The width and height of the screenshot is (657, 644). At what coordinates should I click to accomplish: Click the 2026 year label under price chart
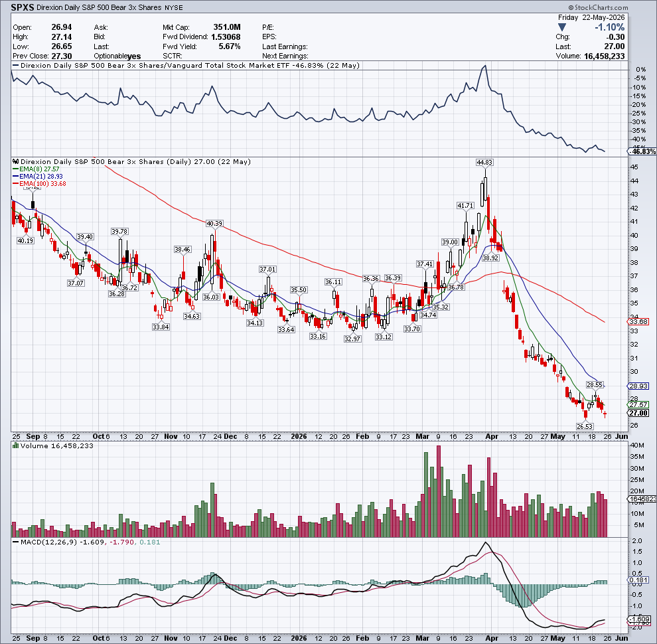(x=299, y=436)
